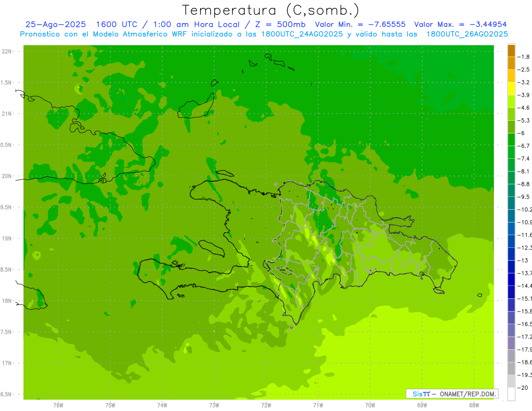Click the "68W" longitude label
532x411 pixels.
coord(474,405)
